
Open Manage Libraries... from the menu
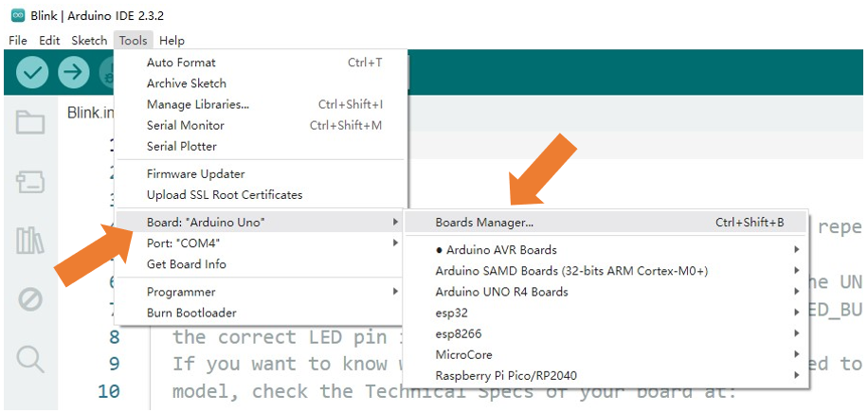261,104
